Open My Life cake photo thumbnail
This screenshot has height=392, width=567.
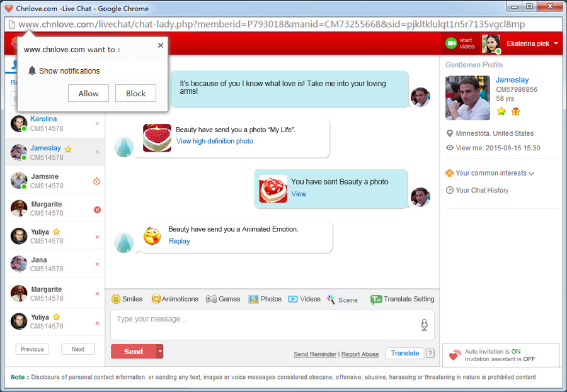pos(157,138)
